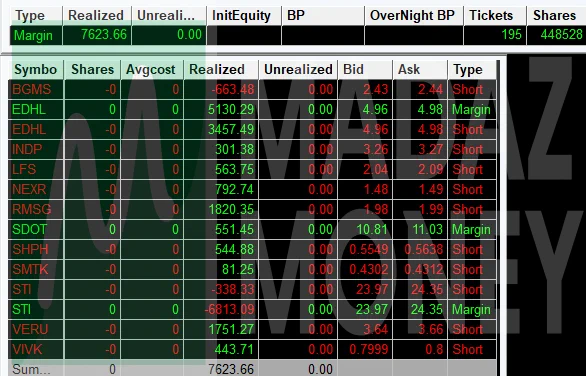Image resolution: width=586 pixels, height=376 pixels.
Task: Select SDOT bid price 10.81
Action: (x=372, y=229)
